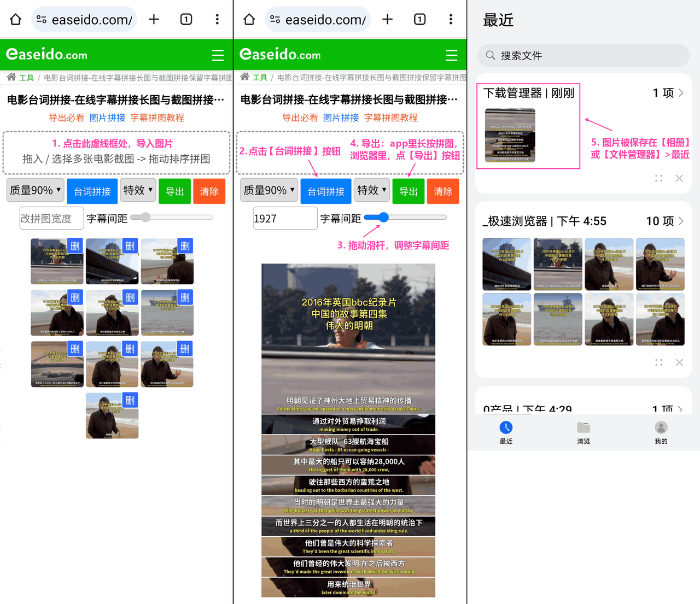Click address bar in middle browser panel
The image size is (700, 604).
coord(318,20)
